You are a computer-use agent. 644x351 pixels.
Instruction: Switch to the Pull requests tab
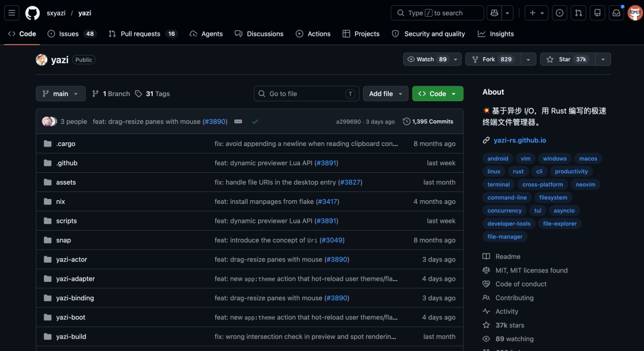click(143, 33)
